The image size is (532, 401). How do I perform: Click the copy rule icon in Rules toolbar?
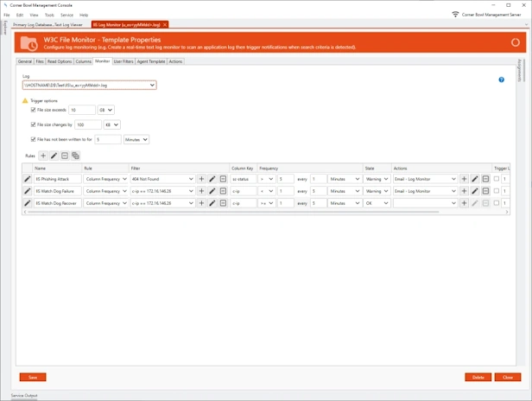pos(75,156)
